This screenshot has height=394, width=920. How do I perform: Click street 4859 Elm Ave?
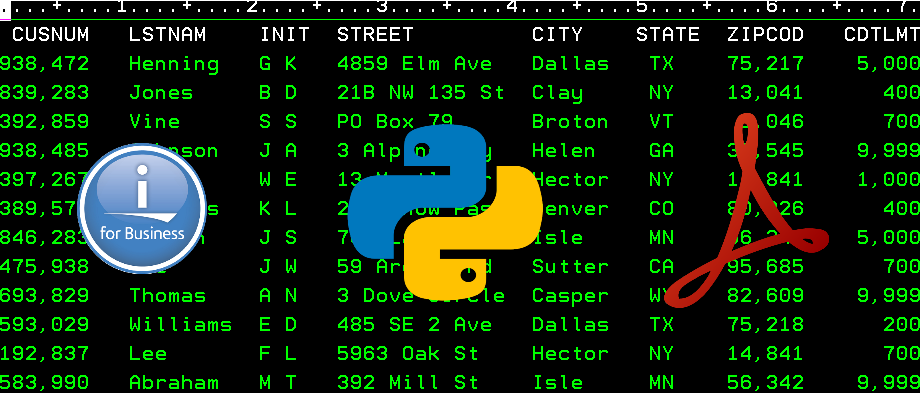click(414, 64)
